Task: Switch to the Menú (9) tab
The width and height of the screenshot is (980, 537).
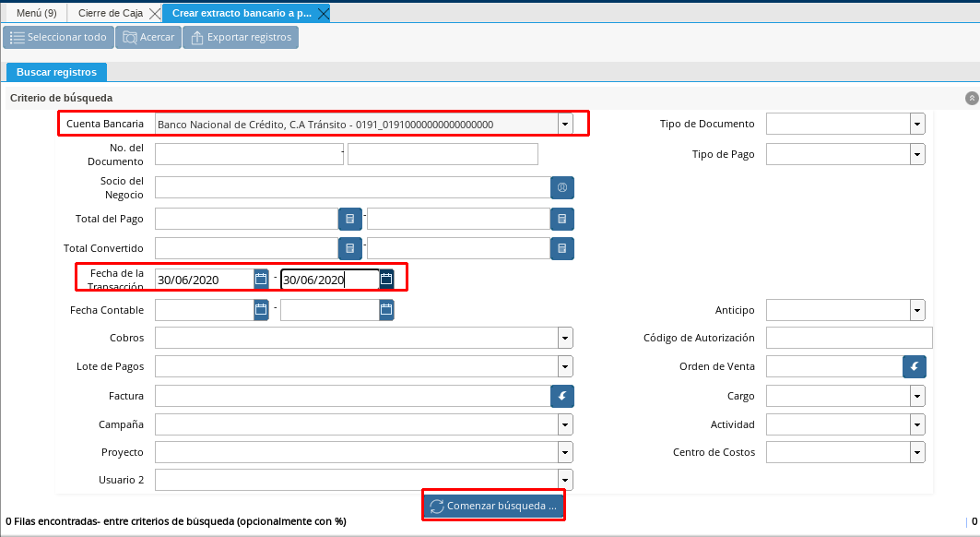Action: point(36,13)
